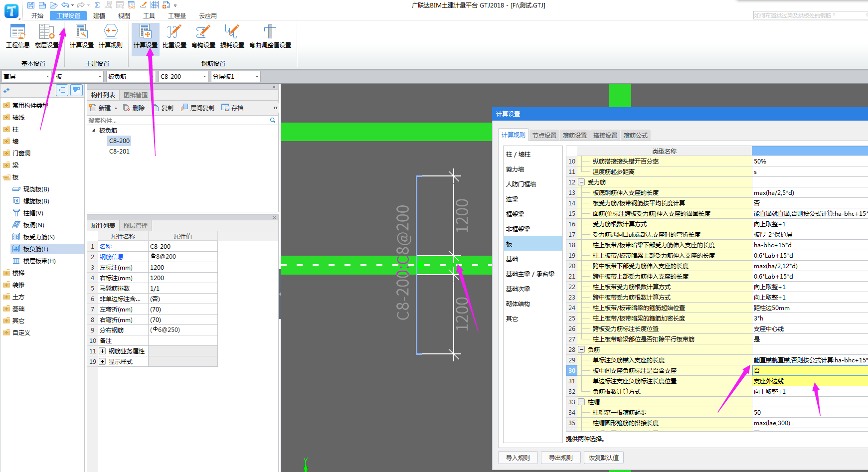Image resolution: width=868 pixels, height=472 pixels.
Task: Click the list view icon in navigation panel
Action: (62, 90)
